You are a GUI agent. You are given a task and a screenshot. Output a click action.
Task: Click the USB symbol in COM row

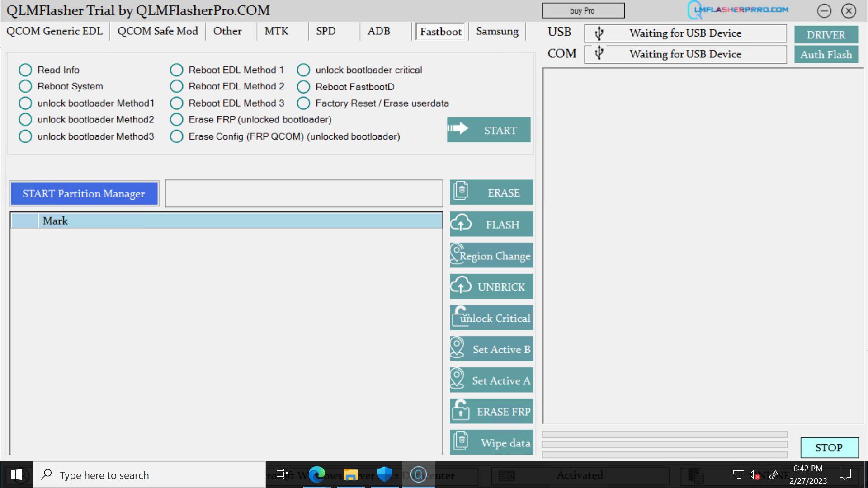pyautogui.click(x=599, y=53)
